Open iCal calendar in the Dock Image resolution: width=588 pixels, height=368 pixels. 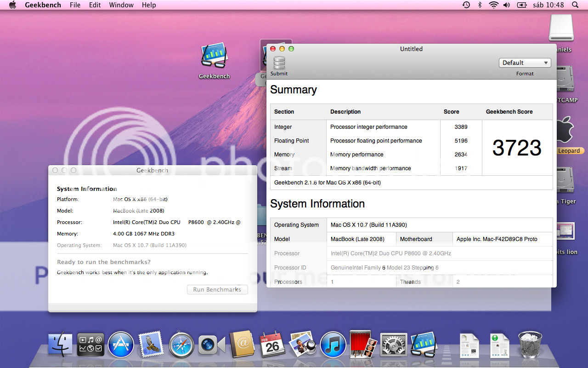point(272,344)
